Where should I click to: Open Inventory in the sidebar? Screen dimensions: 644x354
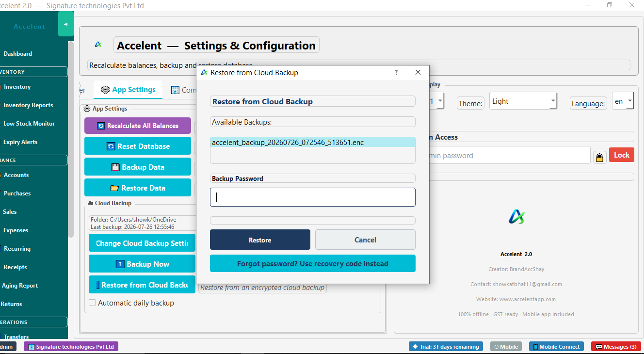point(17,87)
